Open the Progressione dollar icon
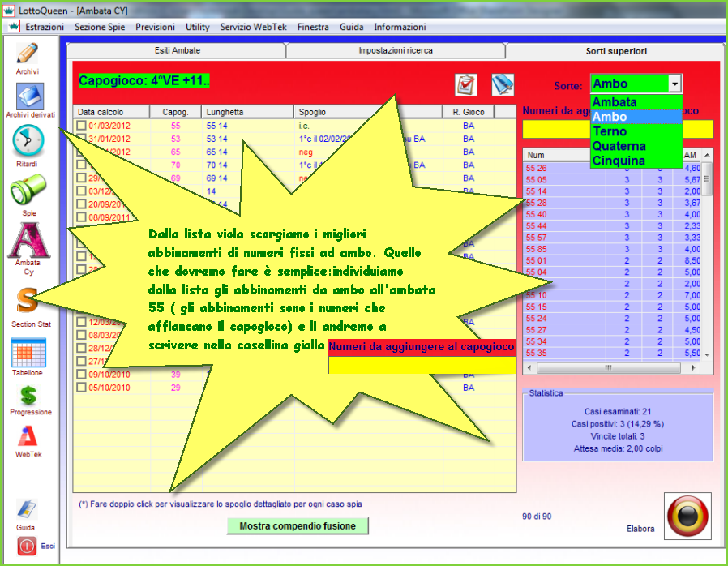The image size is (728, 566). pyautogui.click(x=28, y=395)
